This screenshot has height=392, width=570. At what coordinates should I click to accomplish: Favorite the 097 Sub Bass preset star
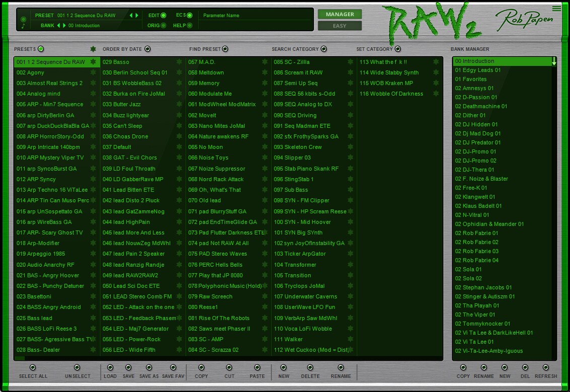350,190
